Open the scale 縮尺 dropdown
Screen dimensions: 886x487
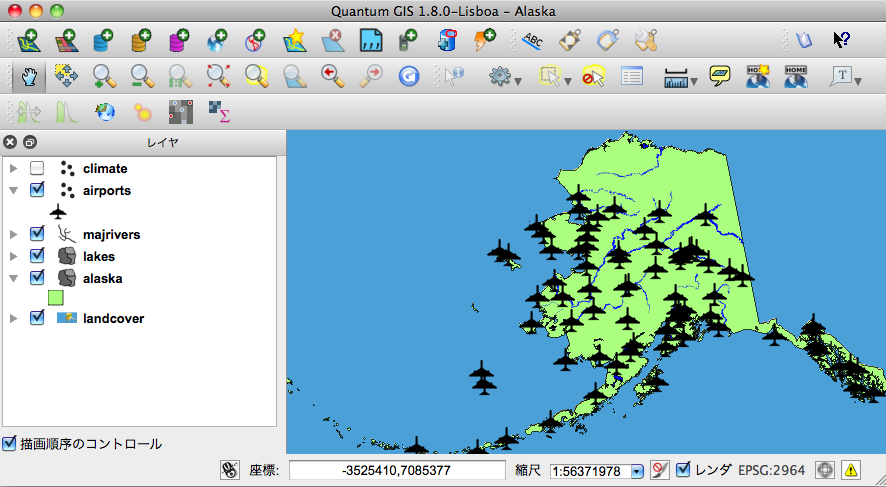[636, 471]
